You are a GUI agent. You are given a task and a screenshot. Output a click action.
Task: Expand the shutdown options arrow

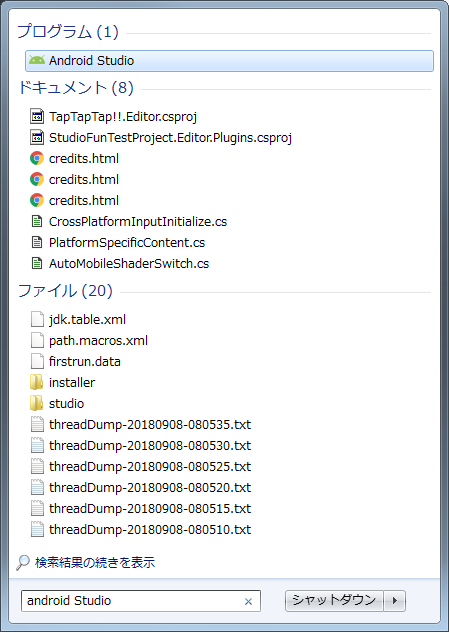coord(394,601)
